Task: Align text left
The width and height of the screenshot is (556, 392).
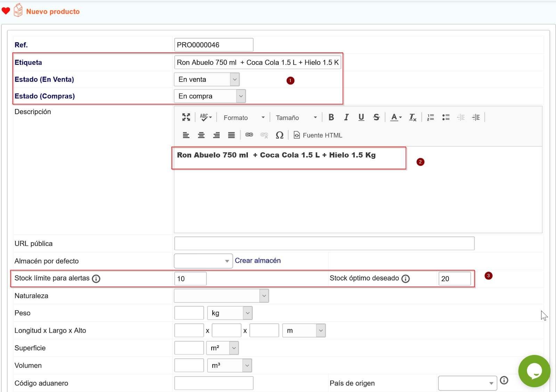Action: [x=186, y=135]
